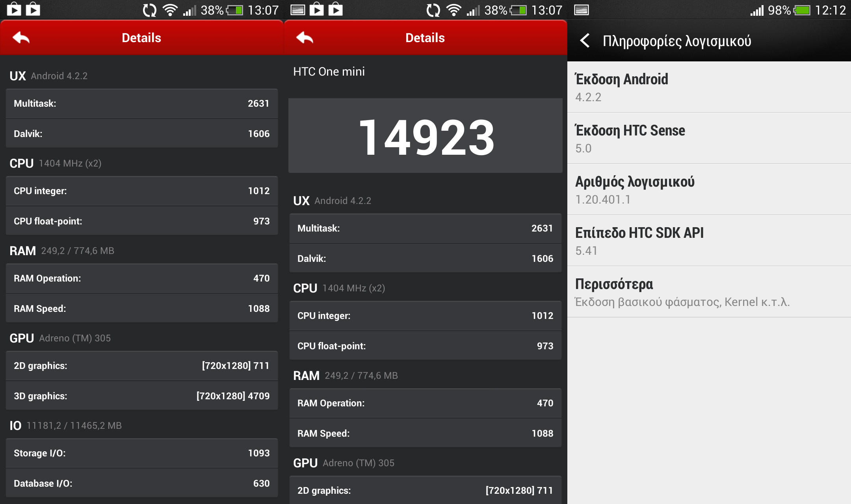The height and width of the screenshot is (504, 851).
Task: Open Περισσότερα kernel info entry
Action: coord(709,292)
